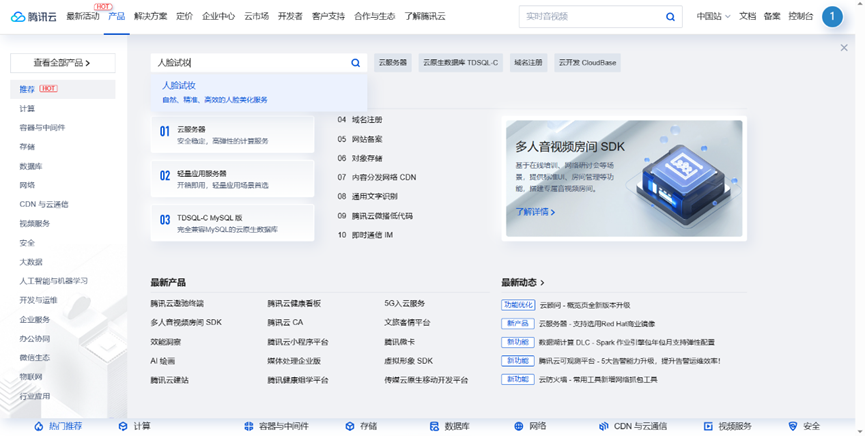Click the 网络 globe icon in bottom bar
The image size is (865, 436).
(519, 426)
